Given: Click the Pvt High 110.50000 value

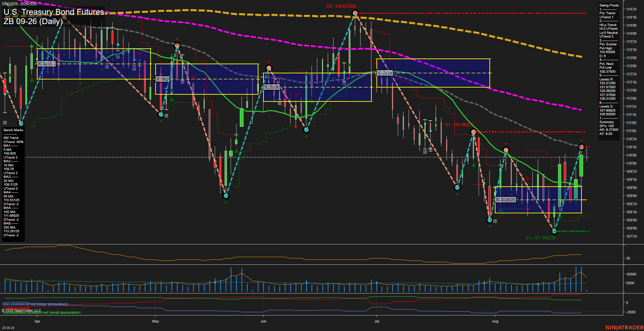Looking at the screenshot, I should coord(607,52).
